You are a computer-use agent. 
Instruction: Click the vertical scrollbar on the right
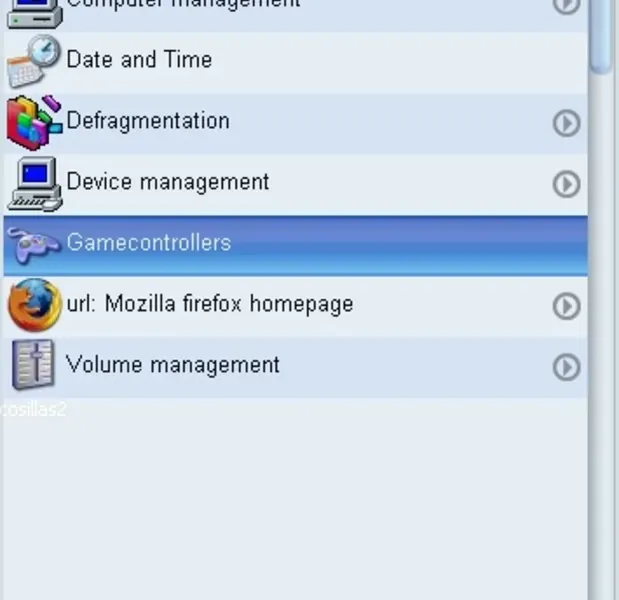(x=603, y=300)
